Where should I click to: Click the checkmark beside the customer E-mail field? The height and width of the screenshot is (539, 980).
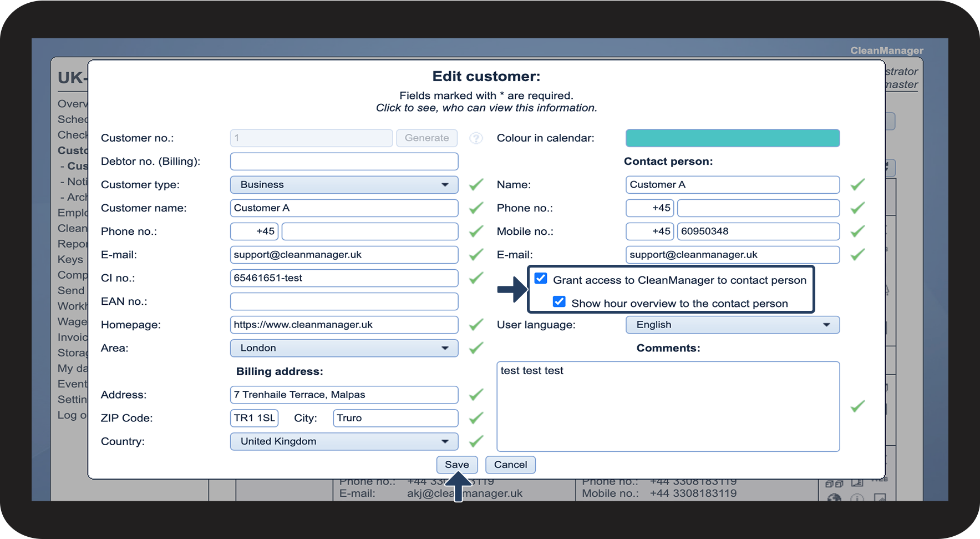(x=476, y=255)
